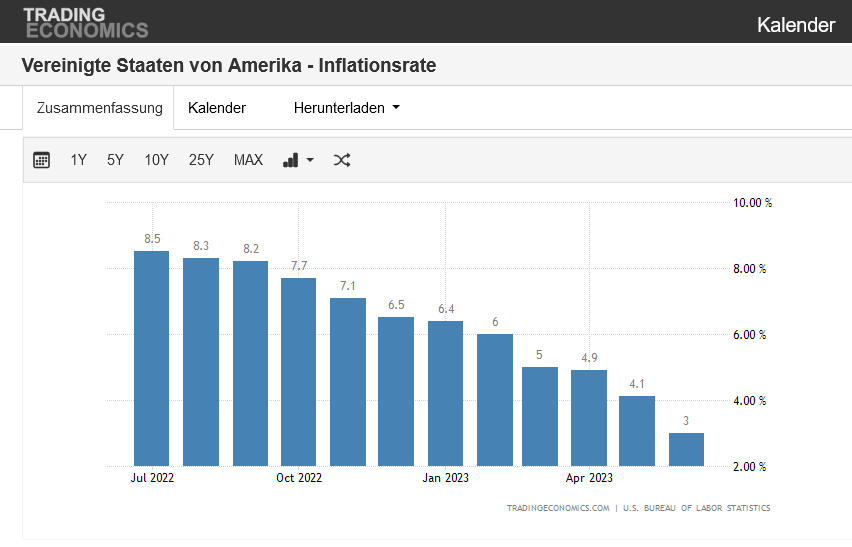The height and width of the screenshot is (547, 852).
Task: Switch to the Kalender tab
Action: click(217, 108)
